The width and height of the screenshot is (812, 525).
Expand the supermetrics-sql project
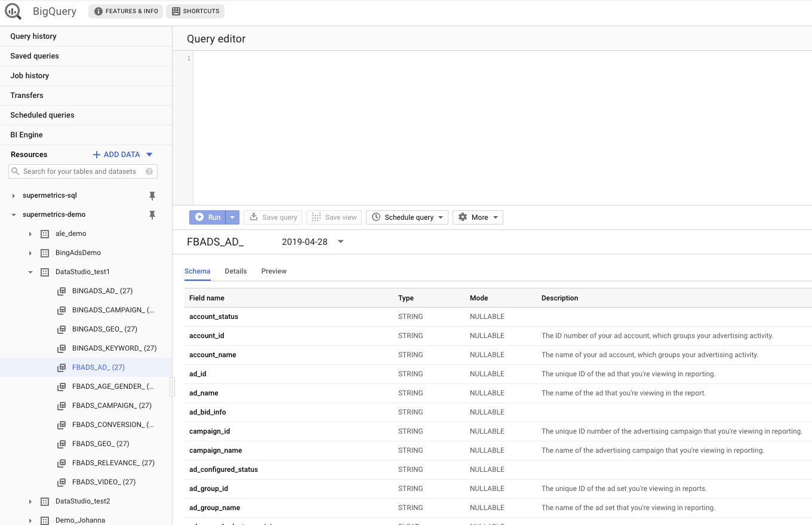(x=14, y=195)
